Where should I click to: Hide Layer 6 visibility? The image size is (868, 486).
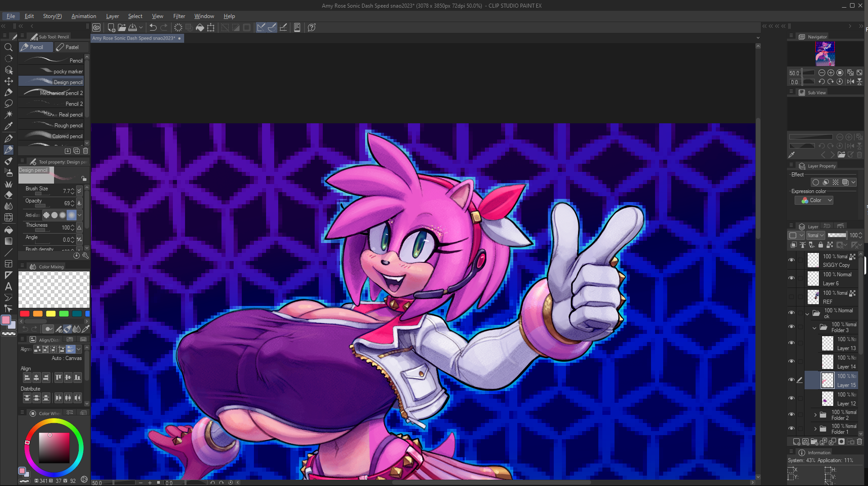tap(791, 278)
